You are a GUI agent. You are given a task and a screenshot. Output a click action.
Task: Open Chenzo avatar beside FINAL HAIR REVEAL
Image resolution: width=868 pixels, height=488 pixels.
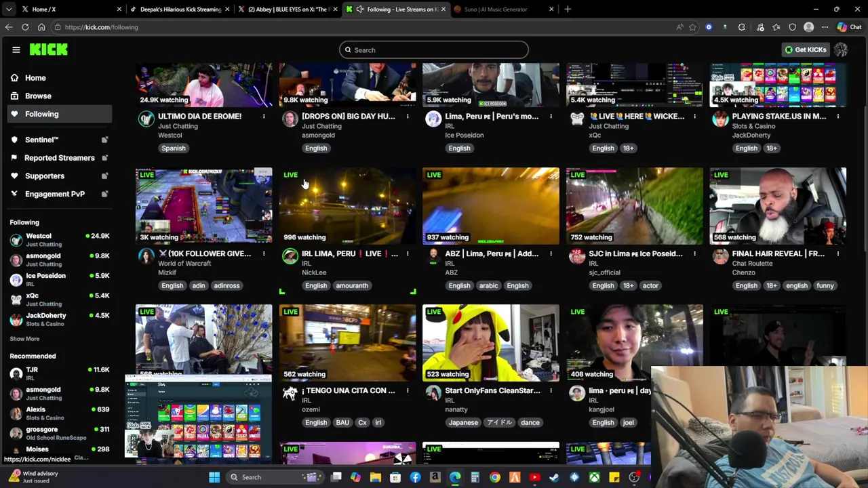tap(720, 257)
